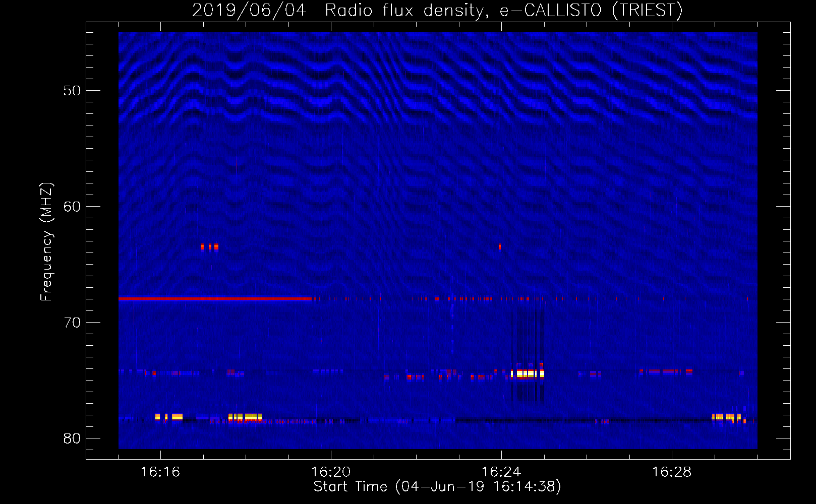The width and height of the screenshot is (816, 504).
Task: Click the 'Start Time (04-Jun-19 16:14:38)' axis label
Action: coord(437,487)
